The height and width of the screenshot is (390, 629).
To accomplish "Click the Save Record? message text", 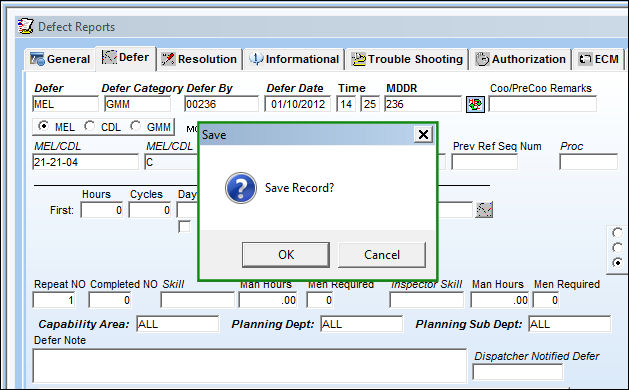I will pos(299,188).
